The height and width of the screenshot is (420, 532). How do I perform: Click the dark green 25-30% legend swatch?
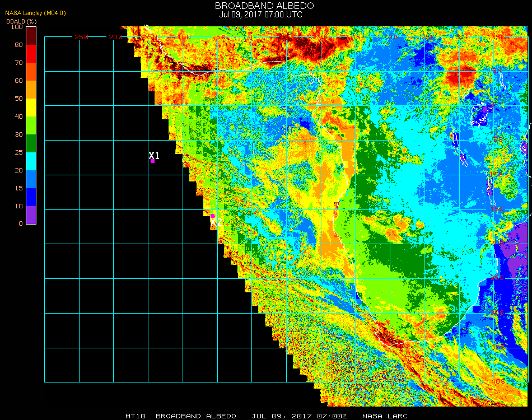[x=31, y=143]
